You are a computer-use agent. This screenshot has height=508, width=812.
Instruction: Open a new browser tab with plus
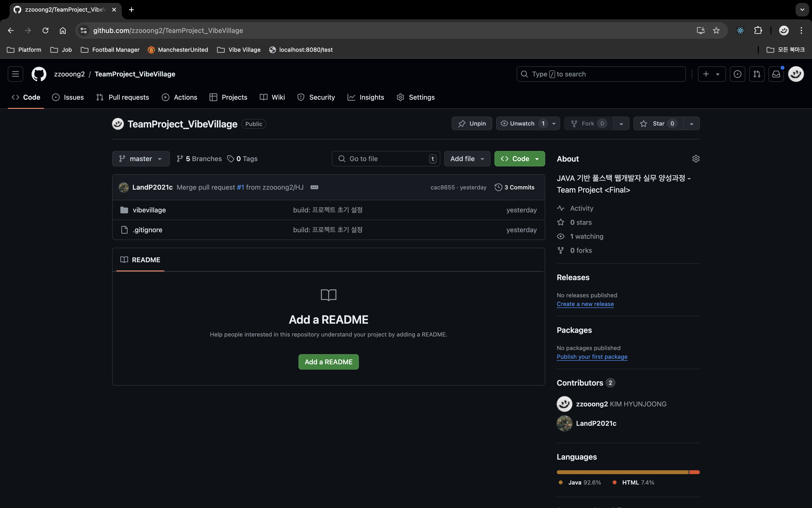131,10
